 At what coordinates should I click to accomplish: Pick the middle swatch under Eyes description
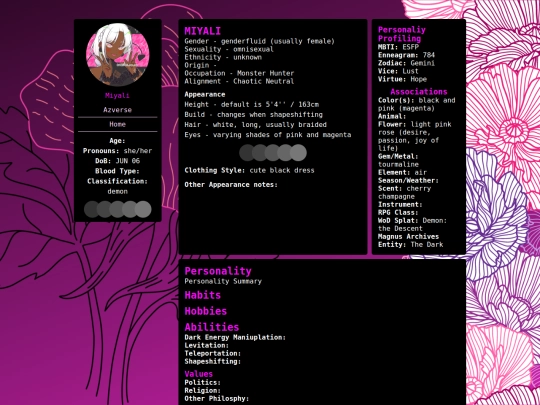pos(273,153)
